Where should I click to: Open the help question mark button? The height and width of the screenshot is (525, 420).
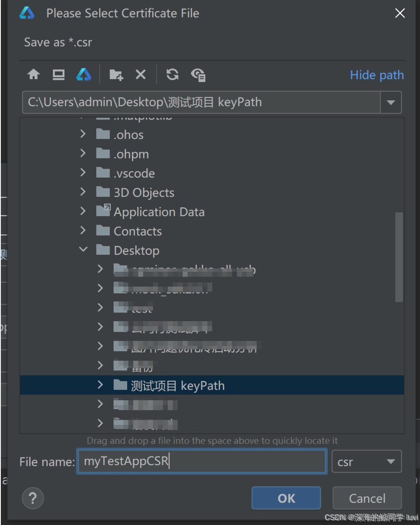[x=33, y=498]
